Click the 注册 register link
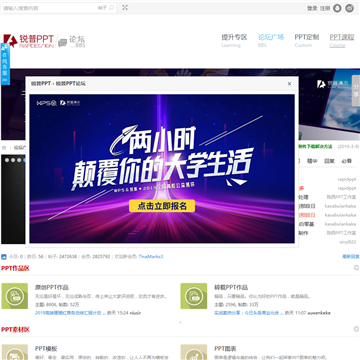The width and height of the screenshot is (360, 360). 325,8
